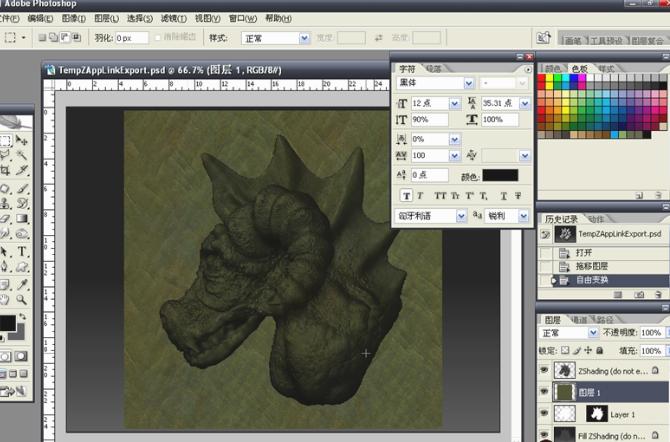Toggle visibility of 图层 1 layer
Screen dimensions: 670x442
click(x=545, y=392)
